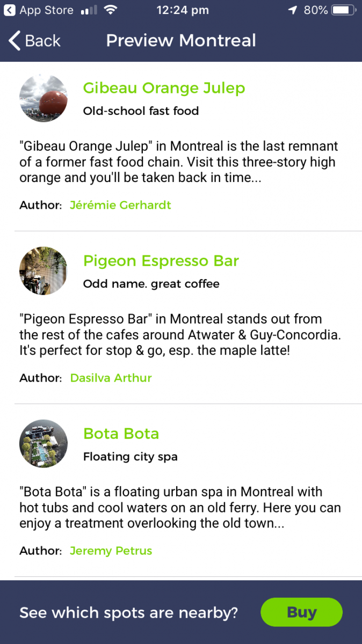Tap the location services arrow icon
This screenshot has height=644, width=362.
tap(293, 10)
